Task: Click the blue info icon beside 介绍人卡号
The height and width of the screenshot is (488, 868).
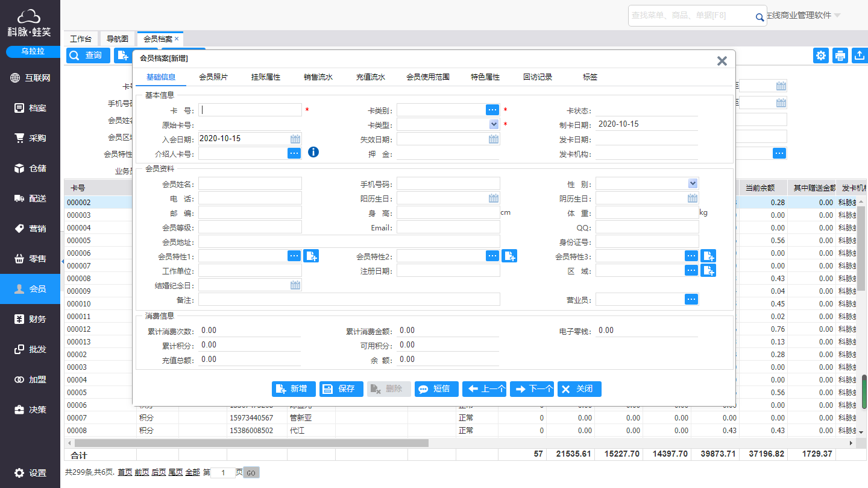Action: pyautogui.click(x=313, y=152)
